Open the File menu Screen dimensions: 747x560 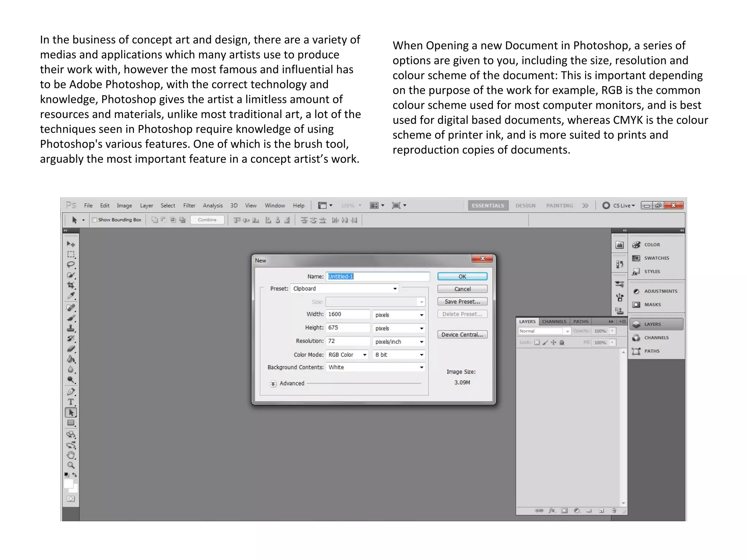point(88,206)
